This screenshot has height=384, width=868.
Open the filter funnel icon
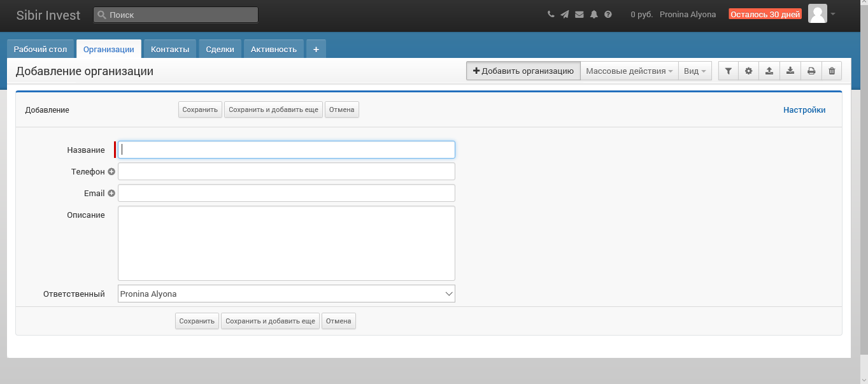[x=729, y=71]
